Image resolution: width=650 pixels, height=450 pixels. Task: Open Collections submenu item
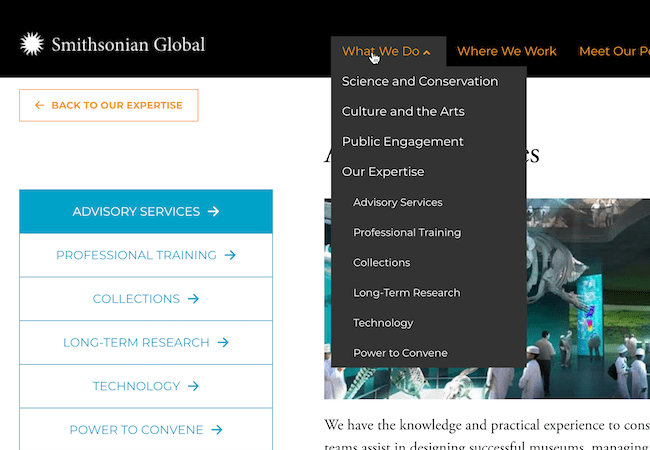[381, 263]
